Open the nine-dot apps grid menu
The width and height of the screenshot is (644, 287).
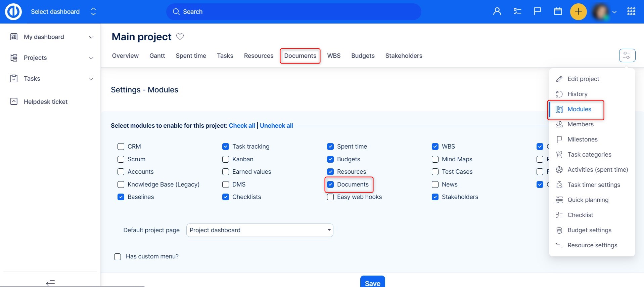pyautogui.click(x=631, y=12)
